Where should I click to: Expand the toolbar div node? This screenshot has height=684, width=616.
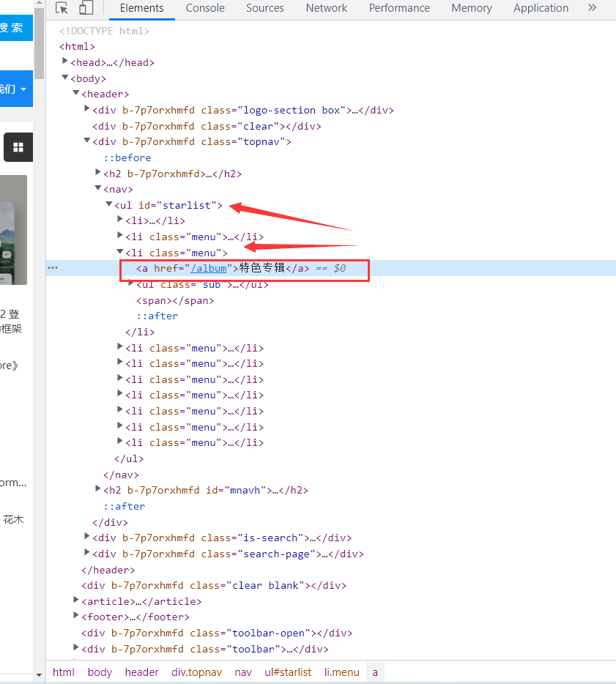pyautogui.click(x=75, y=647)
